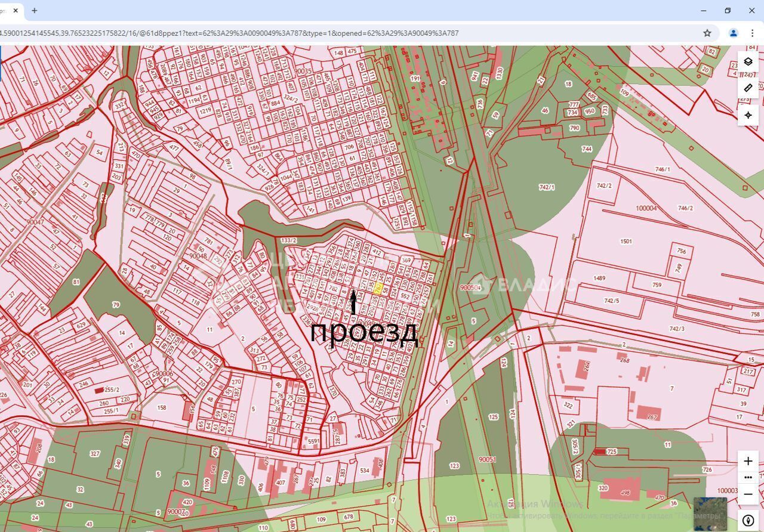
Task: Click parcel labeled 629
Action: [x=81, y=325]
